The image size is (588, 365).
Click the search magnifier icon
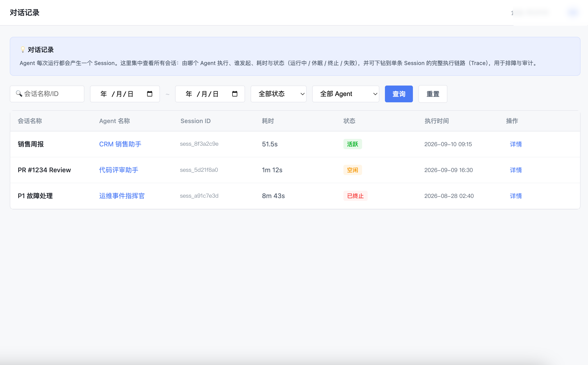[19, 94]
